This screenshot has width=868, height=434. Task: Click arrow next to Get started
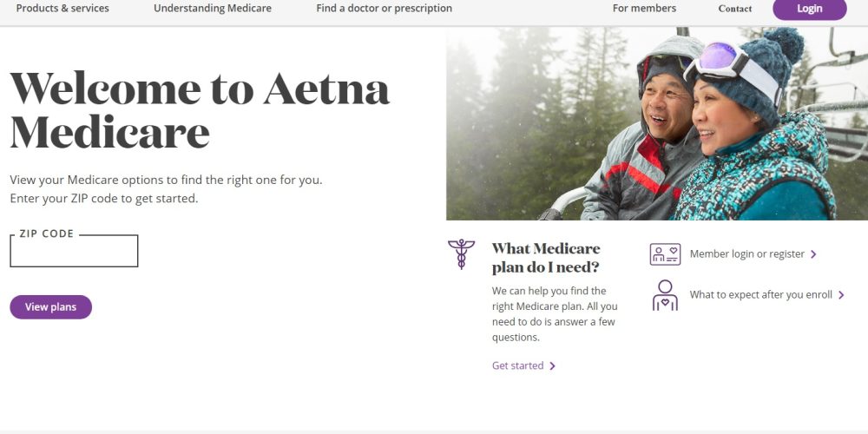(553, 366)
